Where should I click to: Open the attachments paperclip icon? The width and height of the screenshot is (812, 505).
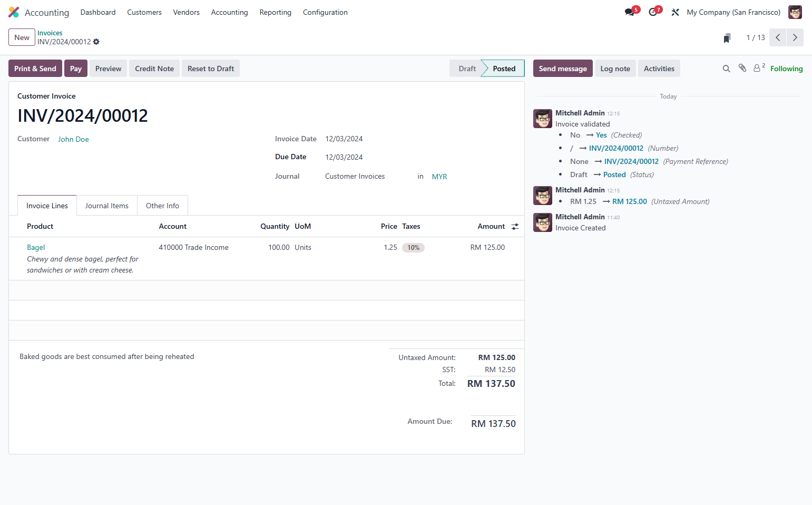(x=742, y=68)
